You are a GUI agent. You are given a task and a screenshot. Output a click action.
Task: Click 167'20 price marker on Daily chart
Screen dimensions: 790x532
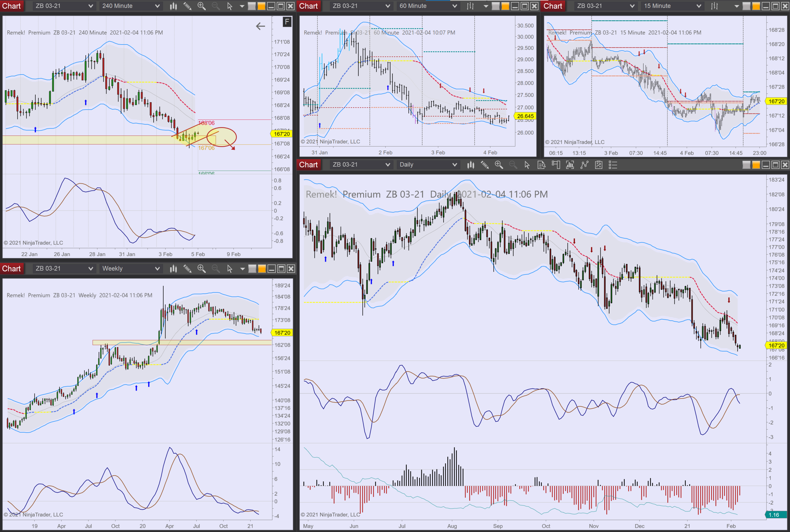tap(776, 345)
